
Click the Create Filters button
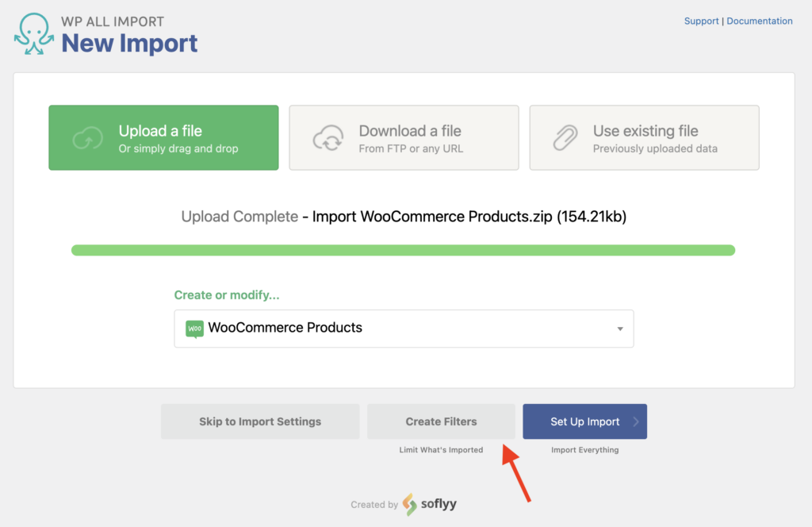(x=441, y=421)
